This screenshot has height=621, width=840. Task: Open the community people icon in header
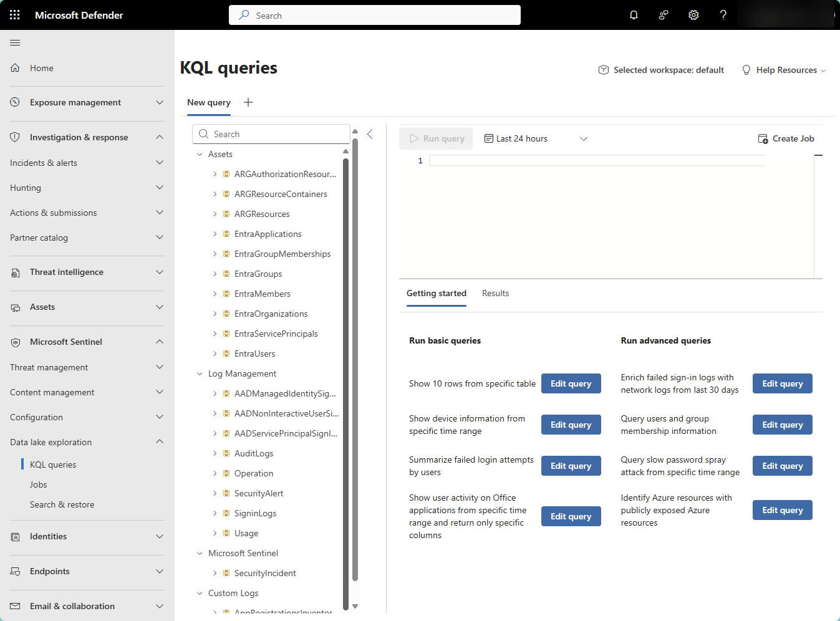(664, 15)
